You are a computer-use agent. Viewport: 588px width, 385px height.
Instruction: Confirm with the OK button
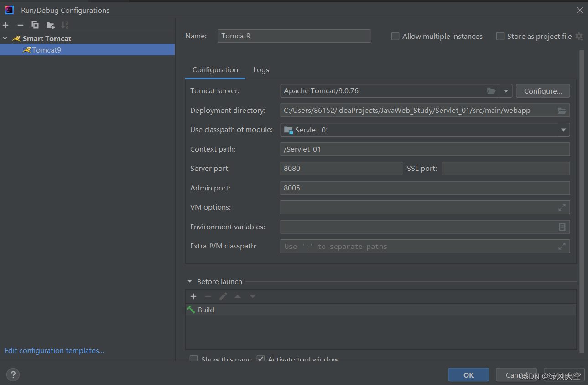tap(468, 375)
